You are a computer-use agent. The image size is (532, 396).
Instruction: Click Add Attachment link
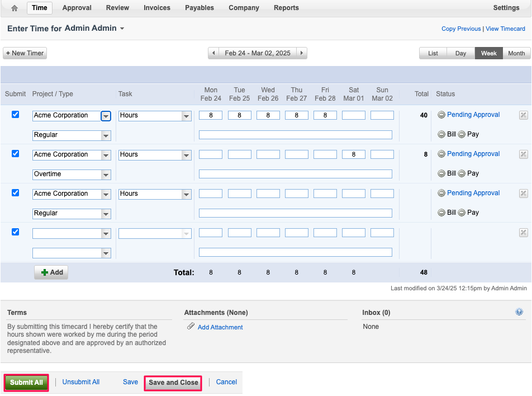(220, 327)
